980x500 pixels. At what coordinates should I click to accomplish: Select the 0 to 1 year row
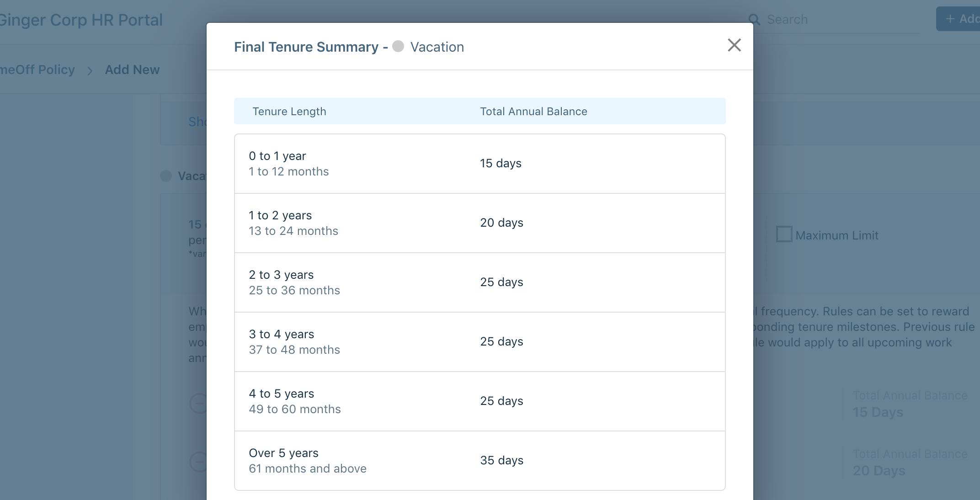[479, 164]
